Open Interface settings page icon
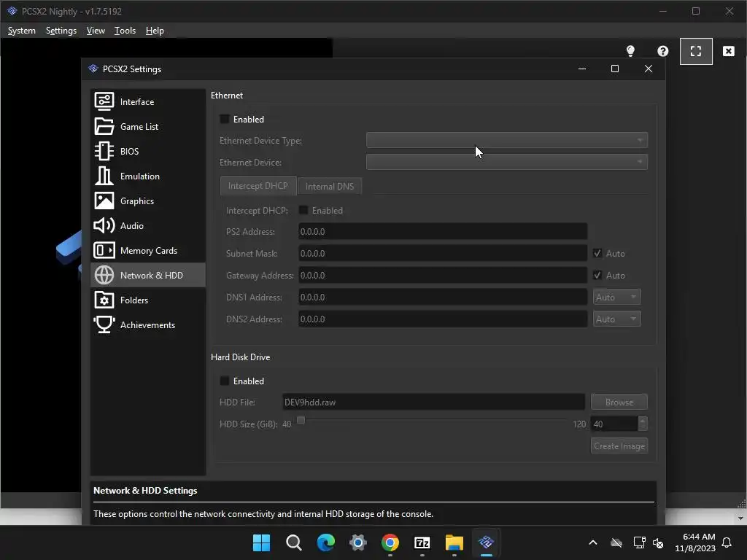 pos(104,101)
